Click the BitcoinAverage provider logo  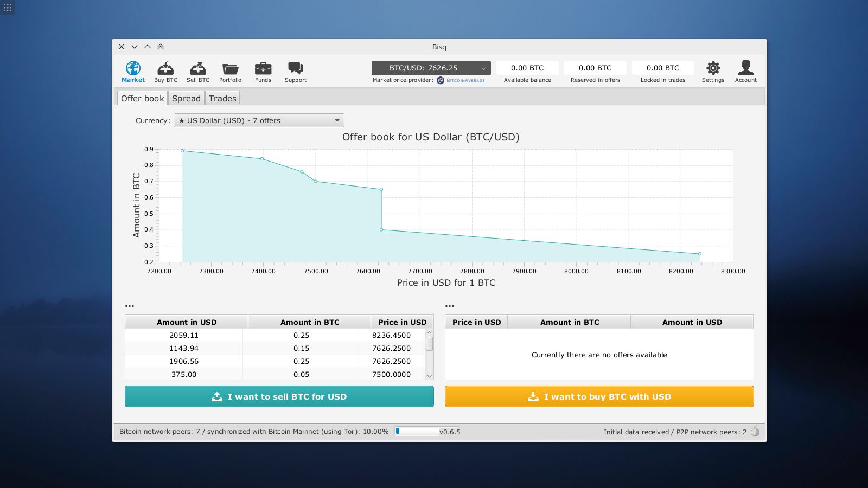pyautogui.click(x=461, y=80)
